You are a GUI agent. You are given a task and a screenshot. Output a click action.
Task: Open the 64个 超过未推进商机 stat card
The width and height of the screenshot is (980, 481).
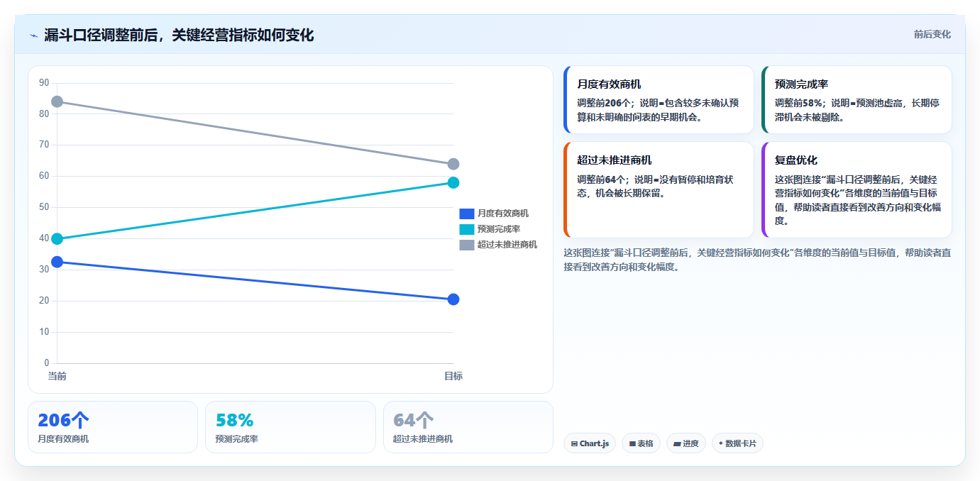tap(468, 427)
